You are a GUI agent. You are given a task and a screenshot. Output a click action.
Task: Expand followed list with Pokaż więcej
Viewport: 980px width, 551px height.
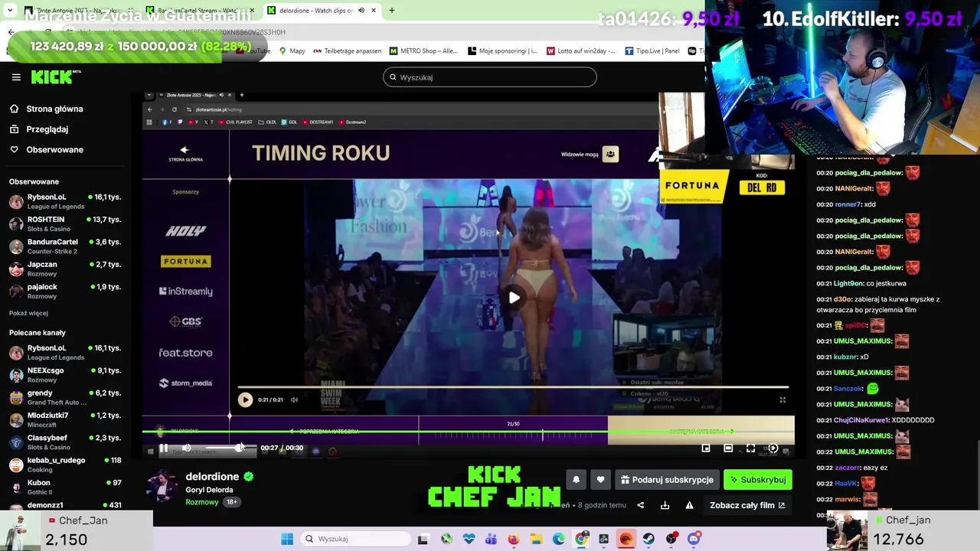(x=28, y=313)
